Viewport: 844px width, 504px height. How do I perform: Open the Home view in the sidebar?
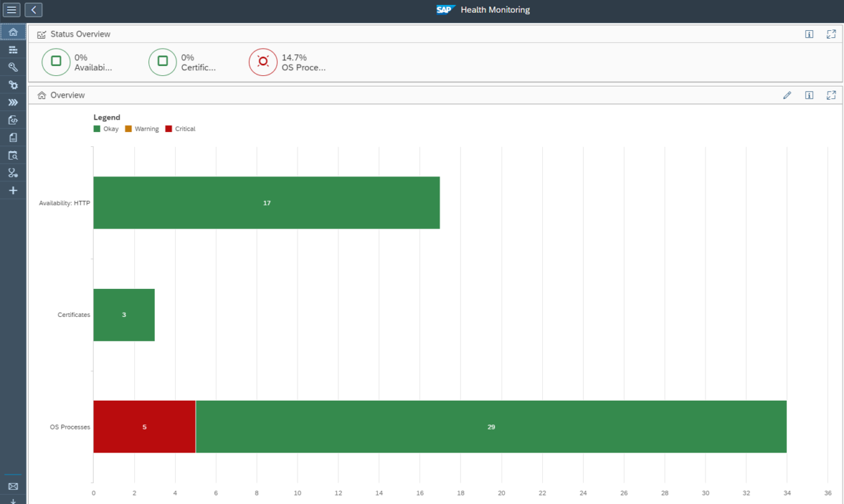pos(13,32)
